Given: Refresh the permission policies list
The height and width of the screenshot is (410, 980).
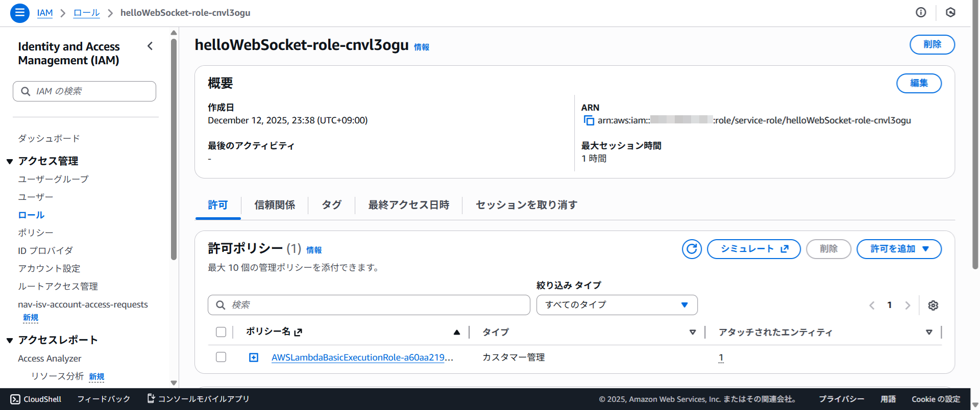Looking at the screenshot, I should point(692,249).
